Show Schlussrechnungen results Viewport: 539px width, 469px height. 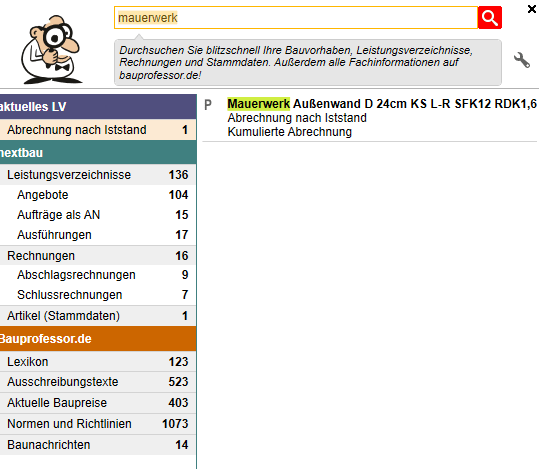[x=98, y=295]
